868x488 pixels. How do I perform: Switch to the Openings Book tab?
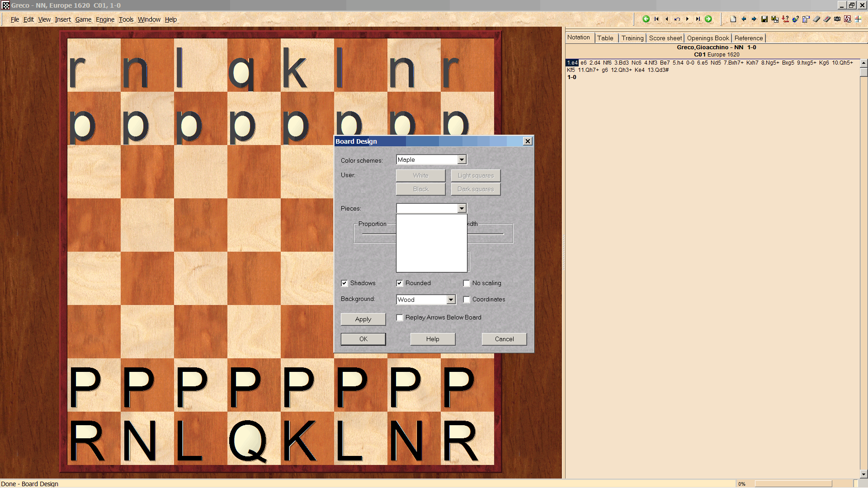point(708,38)
